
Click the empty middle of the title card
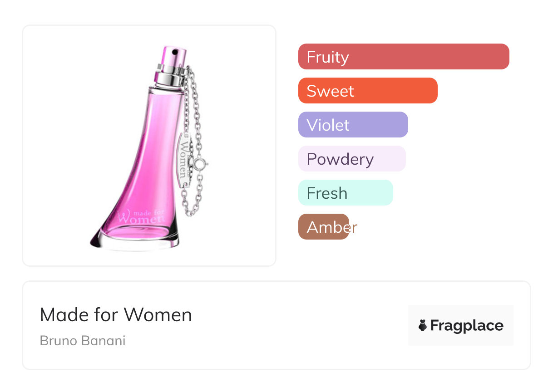click(295, 325)
